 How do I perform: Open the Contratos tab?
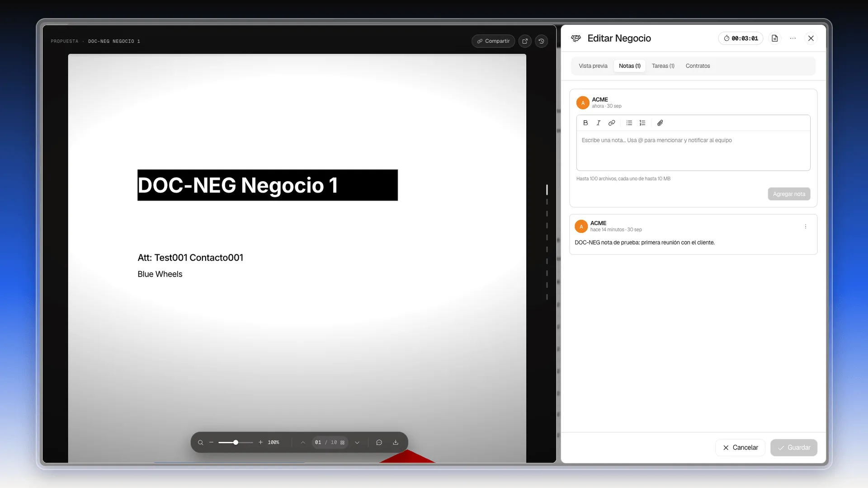click(698, 66)
